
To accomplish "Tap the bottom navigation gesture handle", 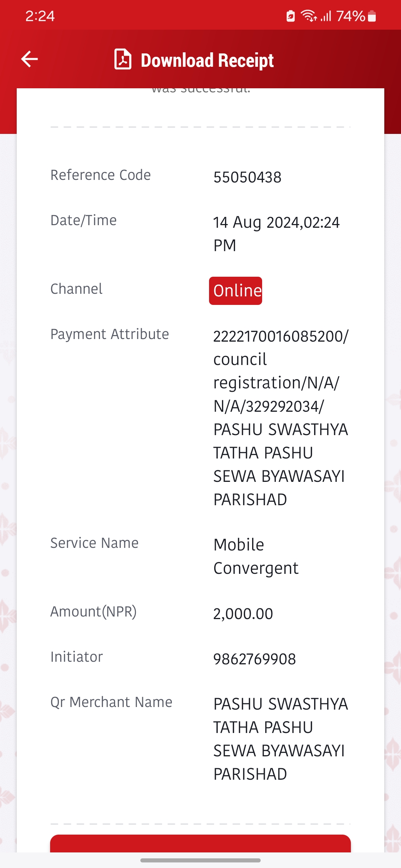I will (x=200, y=860).
